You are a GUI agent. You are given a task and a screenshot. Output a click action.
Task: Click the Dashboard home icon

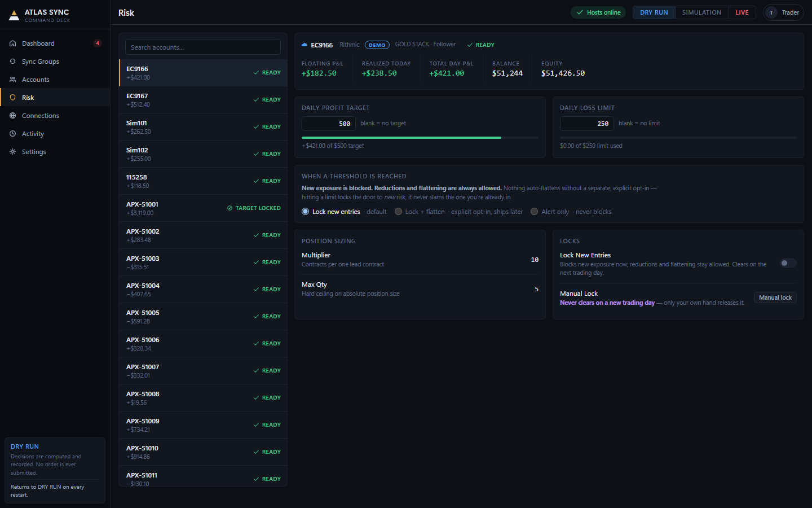coord(12,43)
